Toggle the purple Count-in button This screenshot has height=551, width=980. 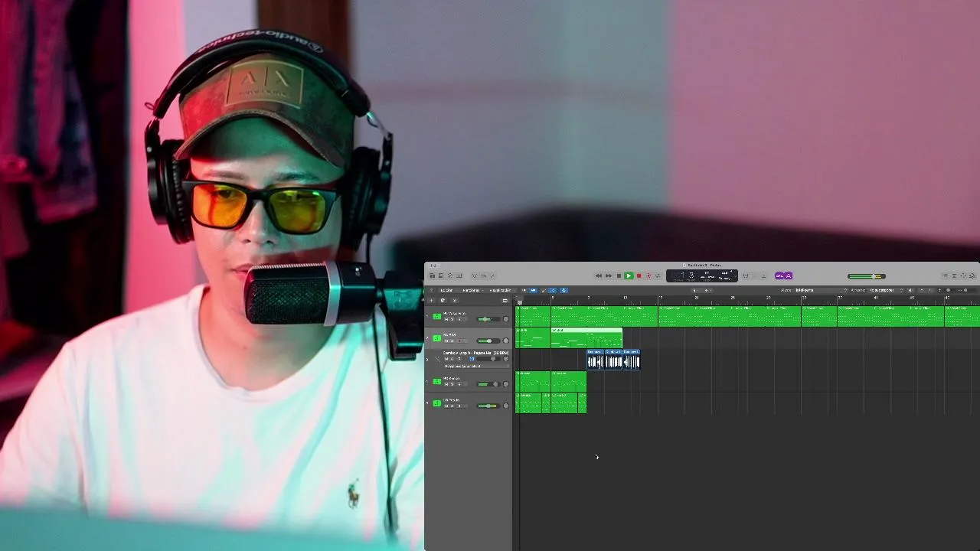(779, 275)
